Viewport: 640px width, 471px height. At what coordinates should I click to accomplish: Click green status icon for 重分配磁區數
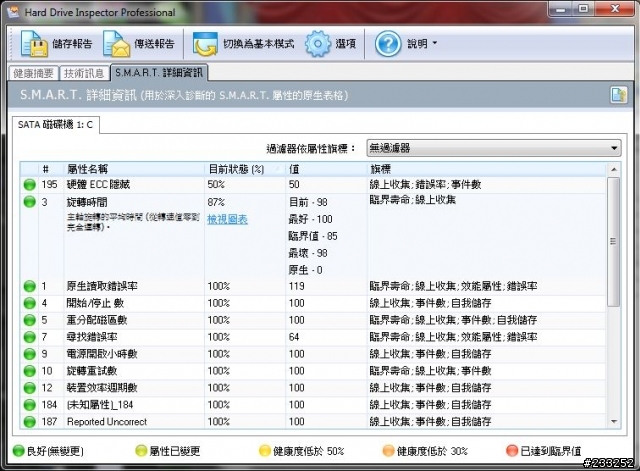29,320
